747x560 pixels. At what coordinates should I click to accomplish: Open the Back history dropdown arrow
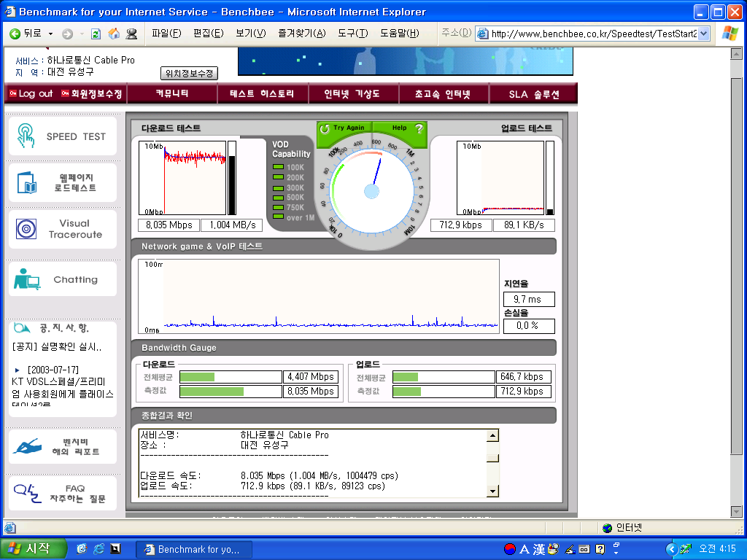click(50, 34)
